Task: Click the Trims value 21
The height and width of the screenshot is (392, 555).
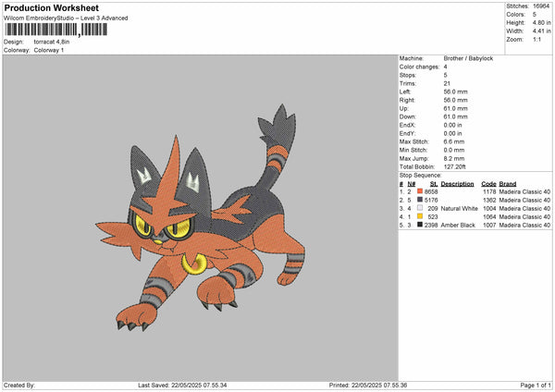Action: (x=447, y=83)
